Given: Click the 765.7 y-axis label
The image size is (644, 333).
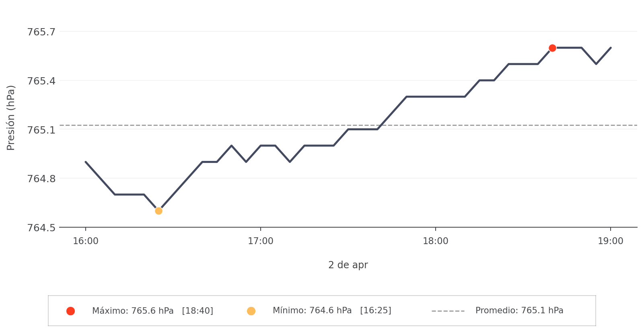Looking at the screenshot, I should (x=41, y=32).
